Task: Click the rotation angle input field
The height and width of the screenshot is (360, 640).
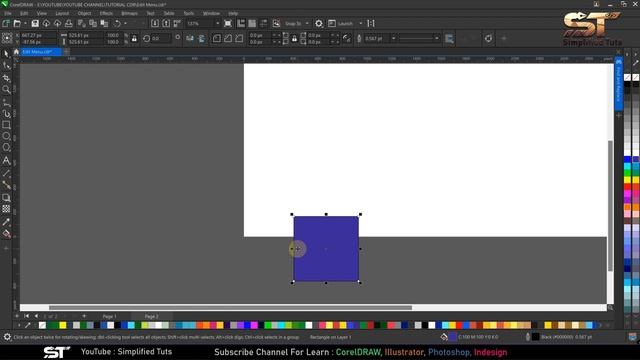Action: [161, 38]
